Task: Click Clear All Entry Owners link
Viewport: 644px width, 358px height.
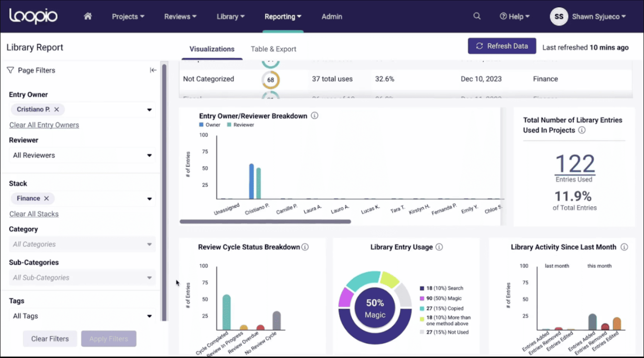Action: [x=44, y=125]
